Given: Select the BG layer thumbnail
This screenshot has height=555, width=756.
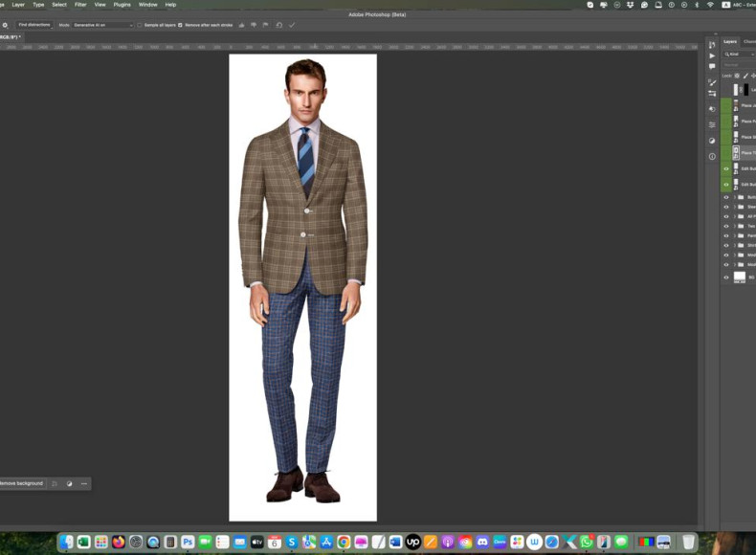Looking at the screenshot, I should 740,277.
